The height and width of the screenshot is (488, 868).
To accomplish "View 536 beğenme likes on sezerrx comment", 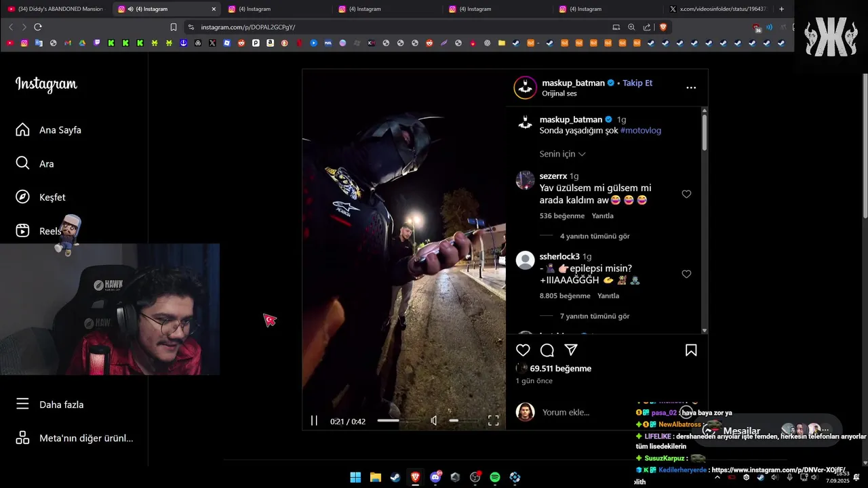I will (x=561, y=216).
